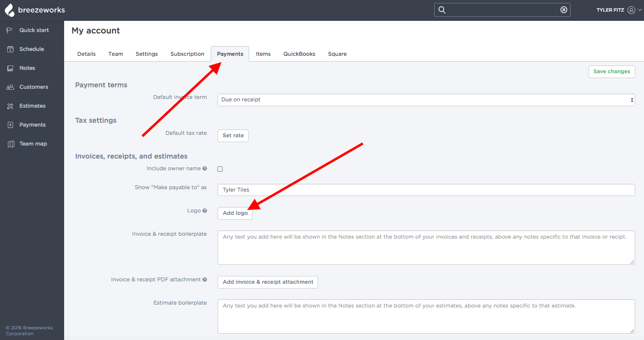
Task: Open Team map in the sidebar
Action: [32, 144]
